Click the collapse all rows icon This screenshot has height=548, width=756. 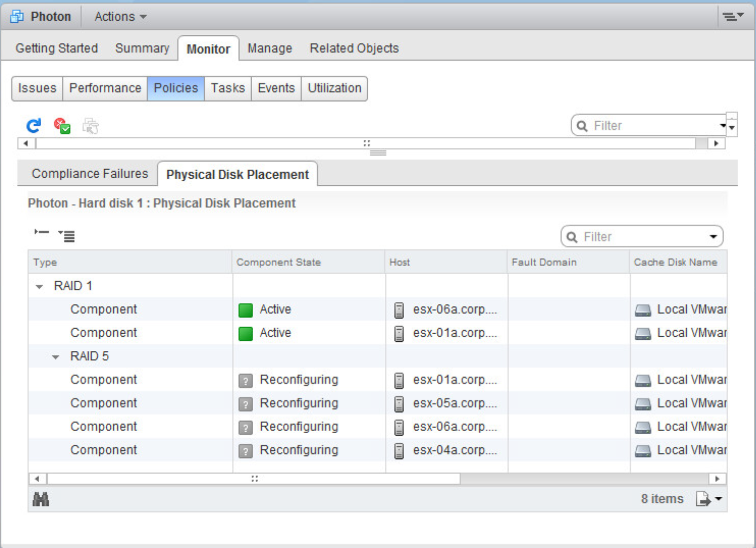point(42,232)
